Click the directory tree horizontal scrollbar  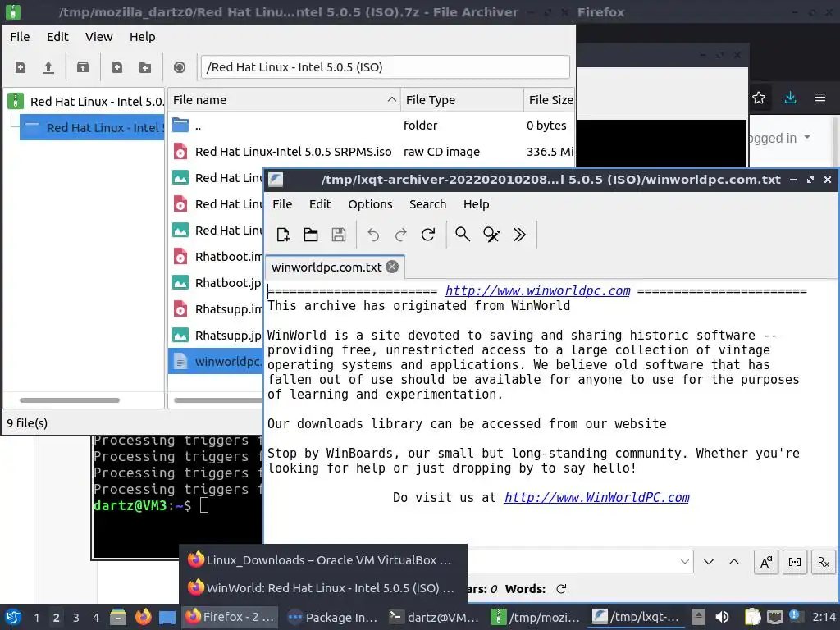coord(70,400)
